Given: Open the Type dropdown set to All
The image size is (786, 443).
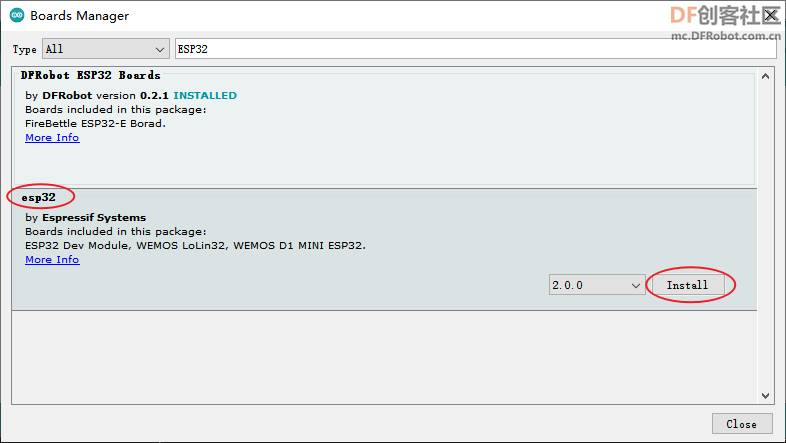Looking at the screenshot, I should click(x=106, y=49).
